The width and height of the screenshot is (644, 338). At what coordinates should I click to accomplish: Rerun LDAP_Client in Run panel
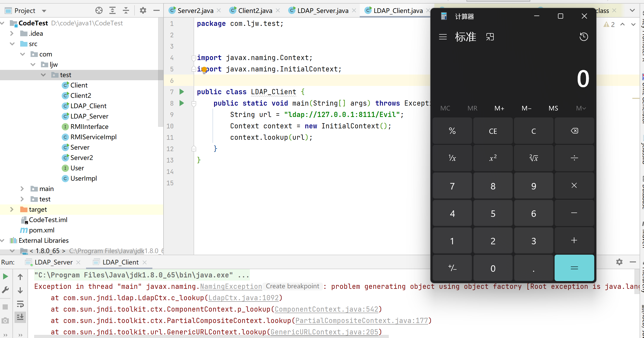[5, 276]
